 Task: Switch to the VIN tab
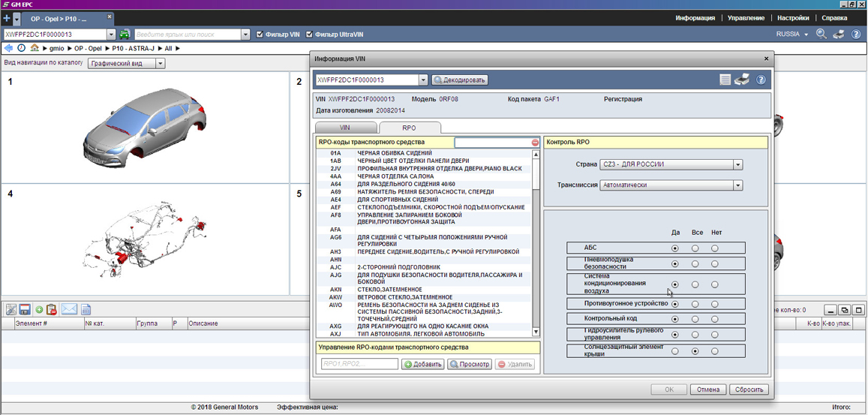(x=345, y=128)
